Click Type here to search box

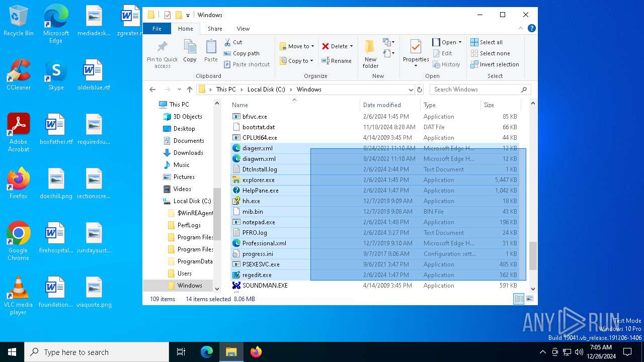[97, 352]
